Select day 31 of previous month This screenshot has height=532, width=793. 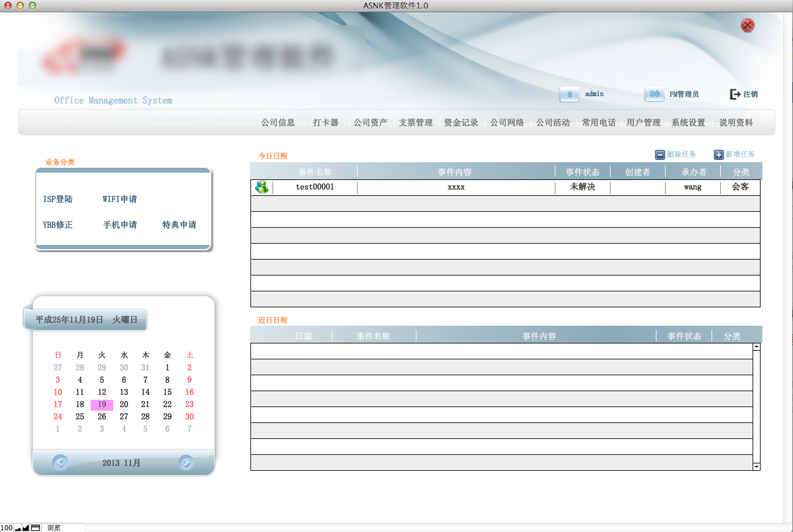tap(145, 367)
